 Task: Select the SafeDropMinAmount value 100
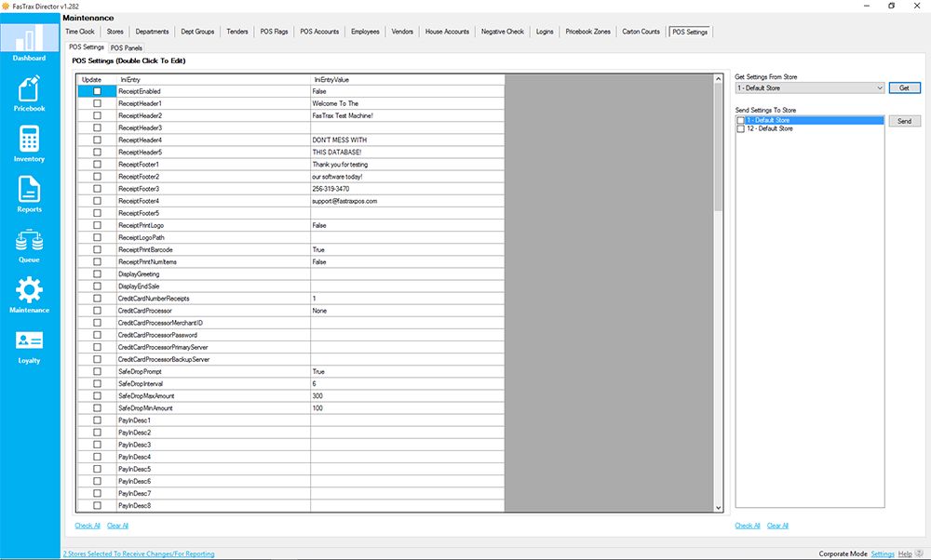(408, 408)
